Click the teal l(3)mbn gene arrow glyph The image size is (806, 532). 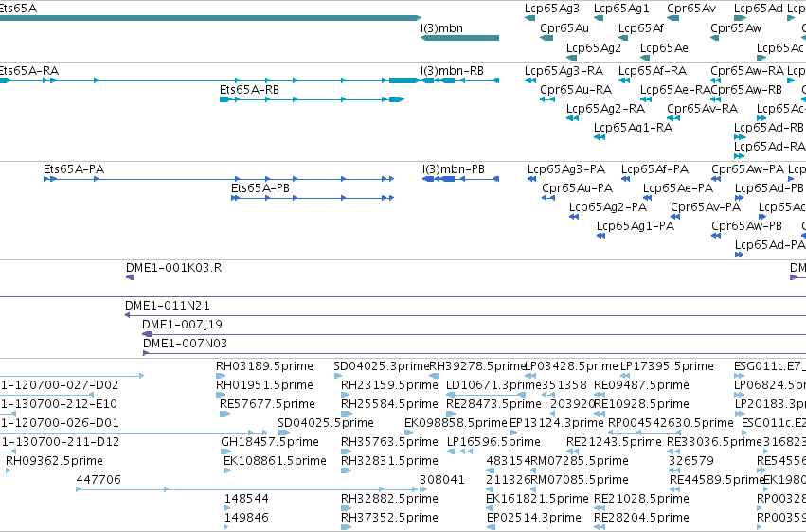click(x=459, y=38)
